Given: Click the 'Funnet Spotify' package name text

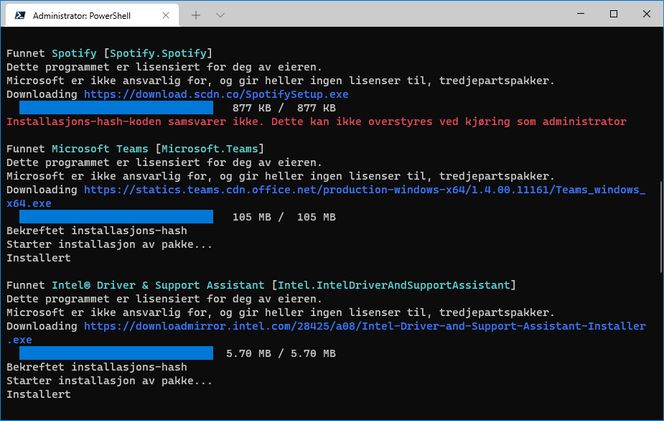Looking at the screenshot, I should point(51,53).
